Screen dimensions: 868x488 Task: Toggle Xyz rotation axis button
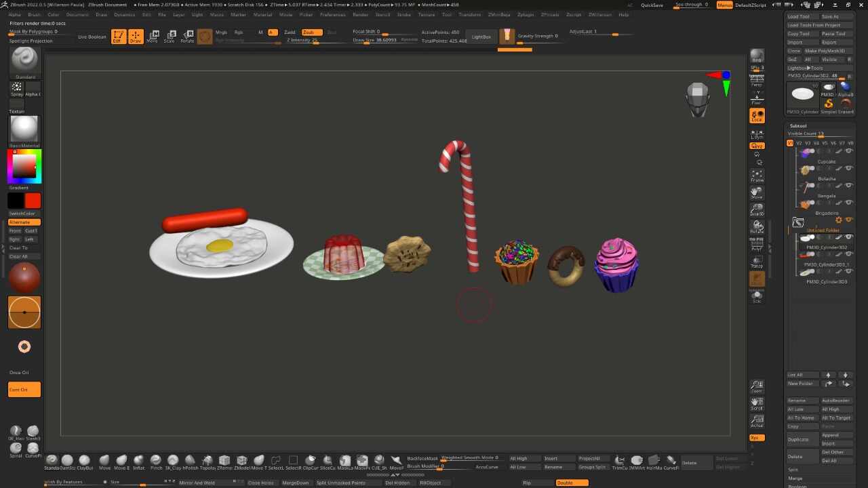click(757, 438)
